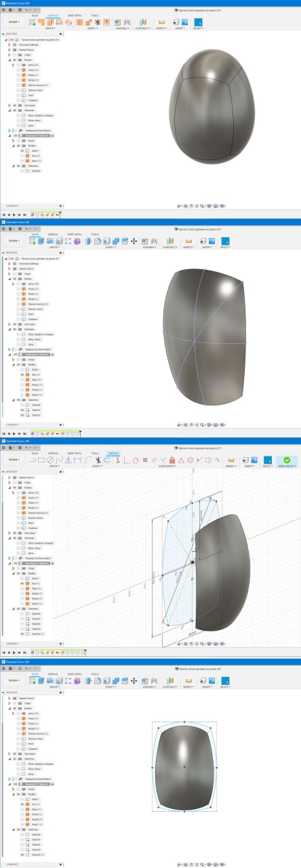The height and width of the screenshot is (868, 301).
Task: Switch to SHEET METAL tab in top window
Action: coord(75,14)
